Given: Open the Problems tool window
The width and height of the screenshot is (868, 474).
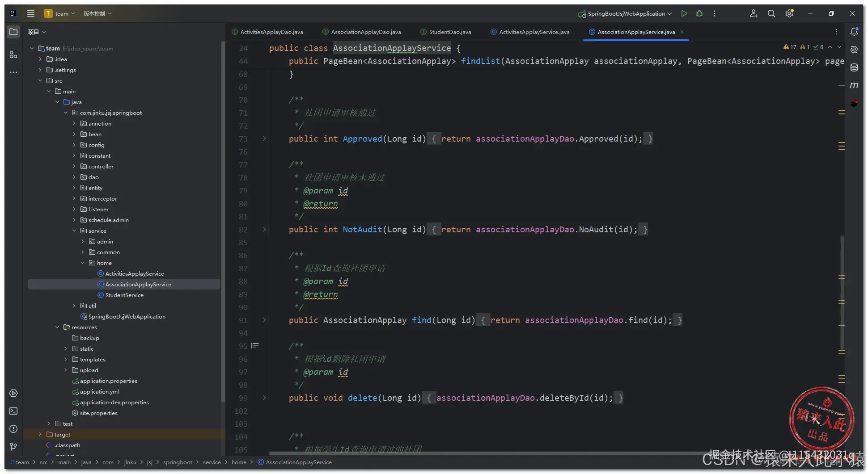Looking at the screenshot, I should (13, 429).
